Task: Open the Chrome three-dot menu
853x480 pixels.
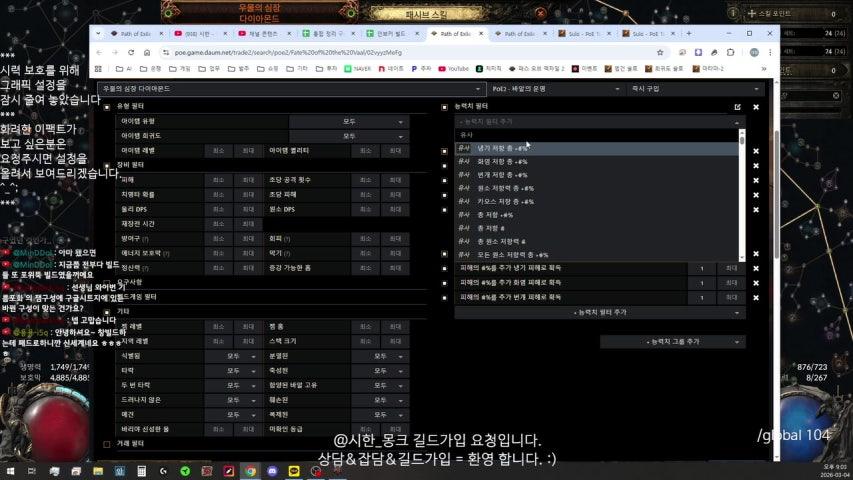Action: 770,52
